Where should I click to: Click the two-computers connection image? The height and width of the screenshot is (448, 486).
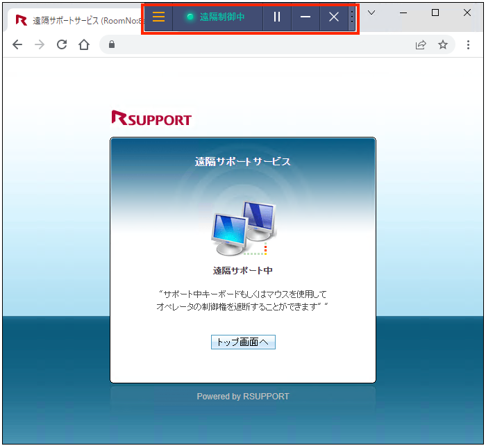click(244, 229)
